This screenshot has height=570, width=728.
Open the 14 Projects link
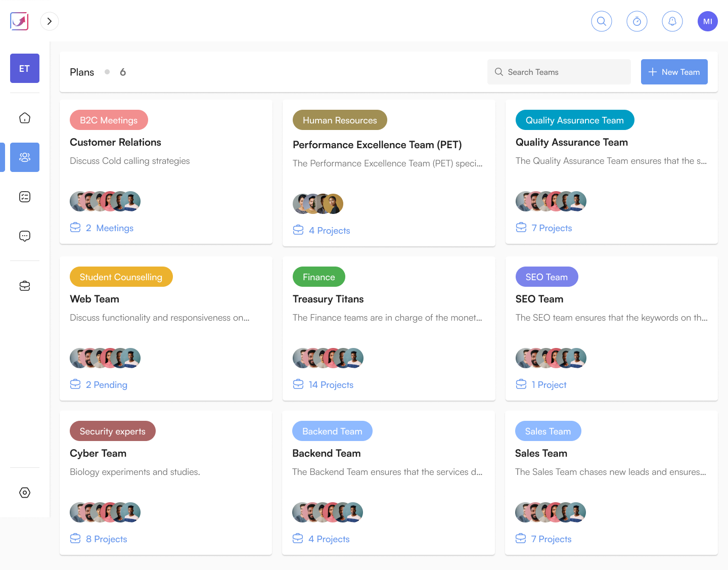pos(331,385)
